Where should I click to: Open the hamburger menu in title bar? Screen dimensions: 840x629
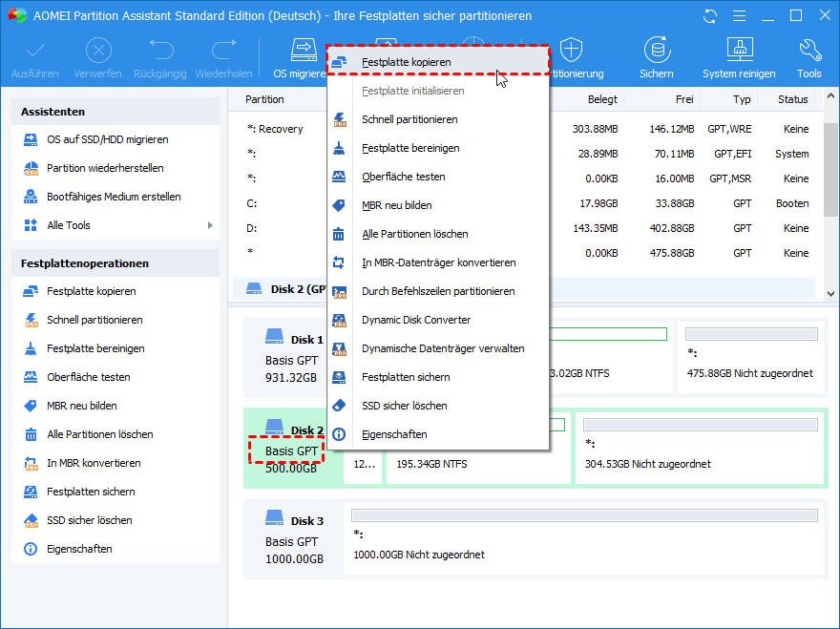tap(739, 16)
